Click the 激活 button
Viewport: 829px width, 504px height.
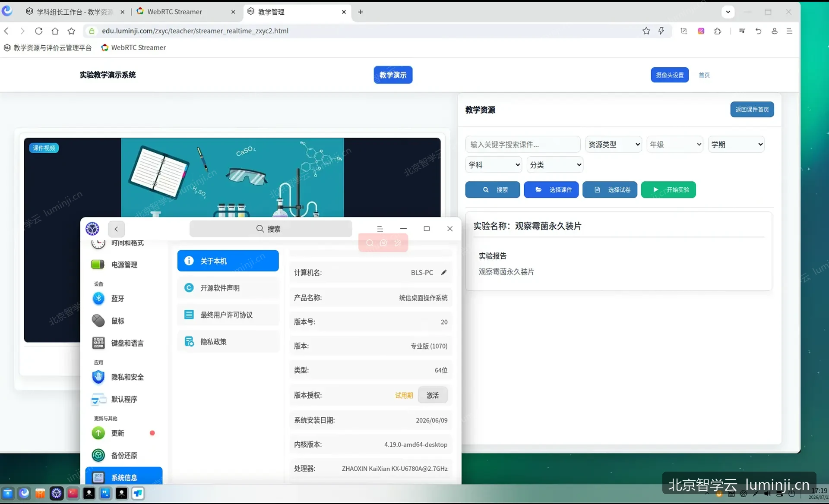[x=433, y=395]
